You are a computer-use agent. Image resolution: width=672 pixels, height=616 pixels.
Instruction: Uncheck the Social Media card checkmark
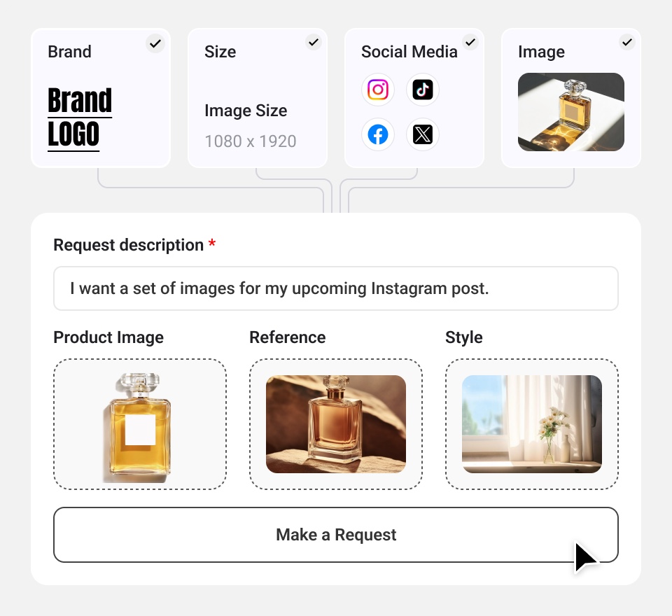pos(470,42)
